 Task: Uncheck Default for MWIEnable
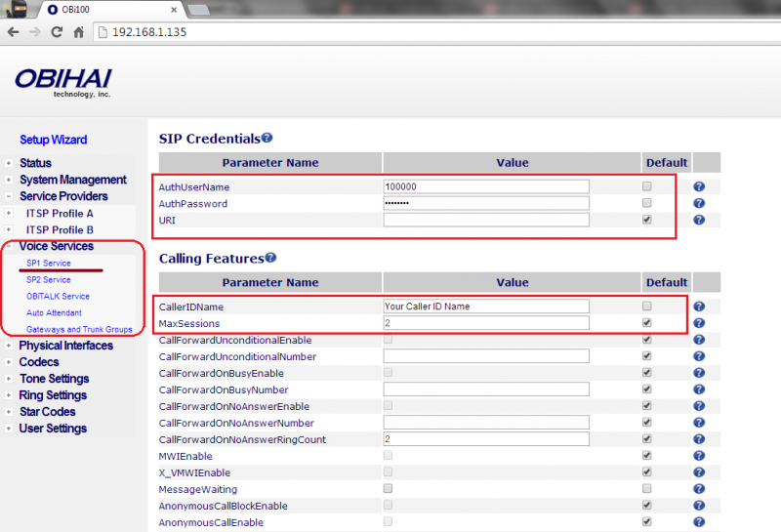(x=647, y=455)
